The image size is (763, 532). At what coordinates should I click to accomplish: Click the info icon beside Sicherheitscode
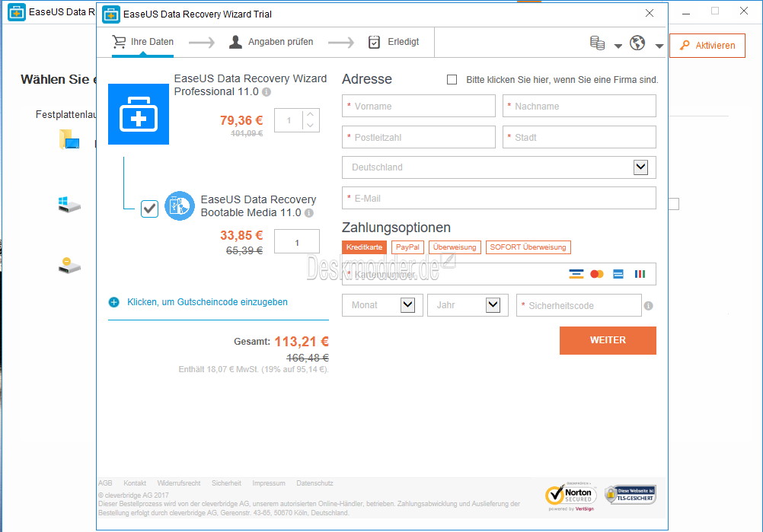(648, 306)
